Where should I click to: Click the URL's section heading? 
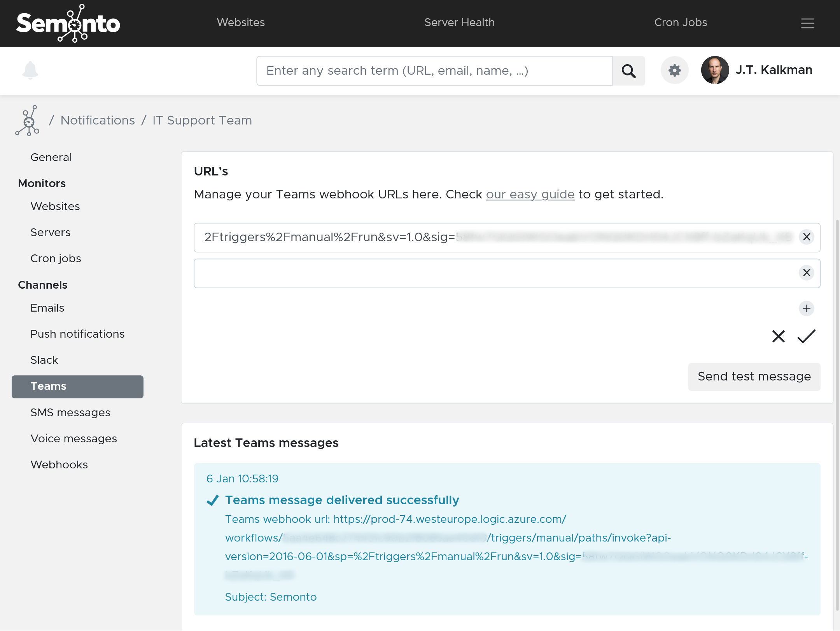click(211, 172)
